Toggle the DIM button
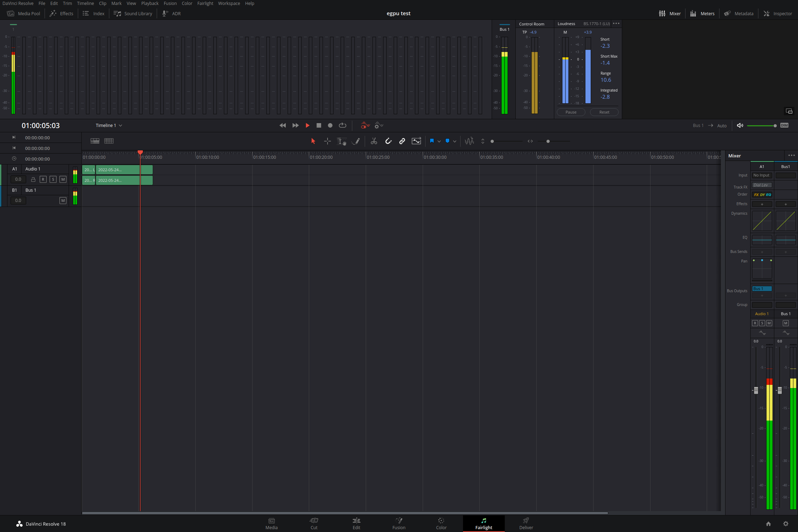This screenshot has width=798, height=532. click(784, 125)
